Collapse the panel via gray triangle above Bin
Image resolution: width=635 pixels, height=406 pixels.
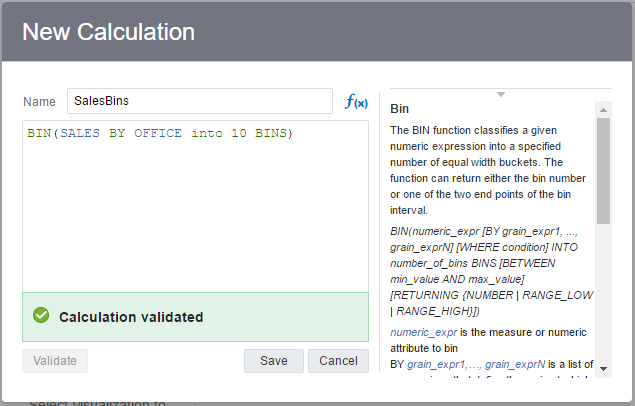[501, 94]
